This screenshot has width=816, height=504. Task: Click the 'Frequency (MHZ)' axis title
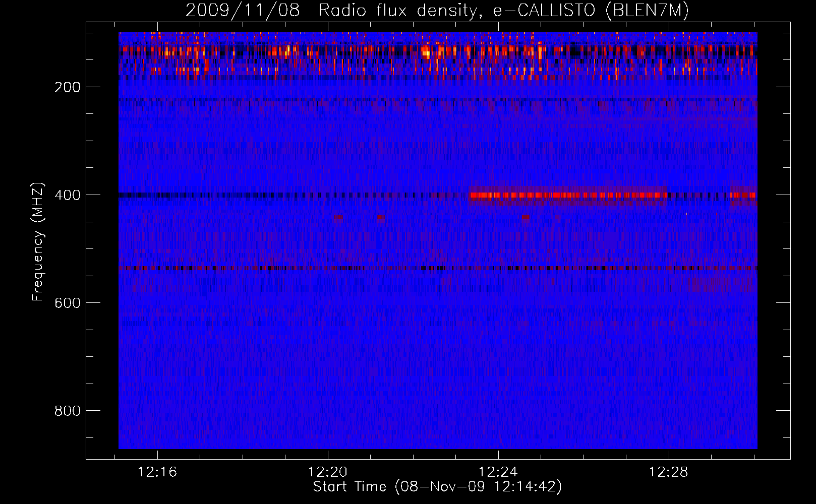(x=38, y=242)
